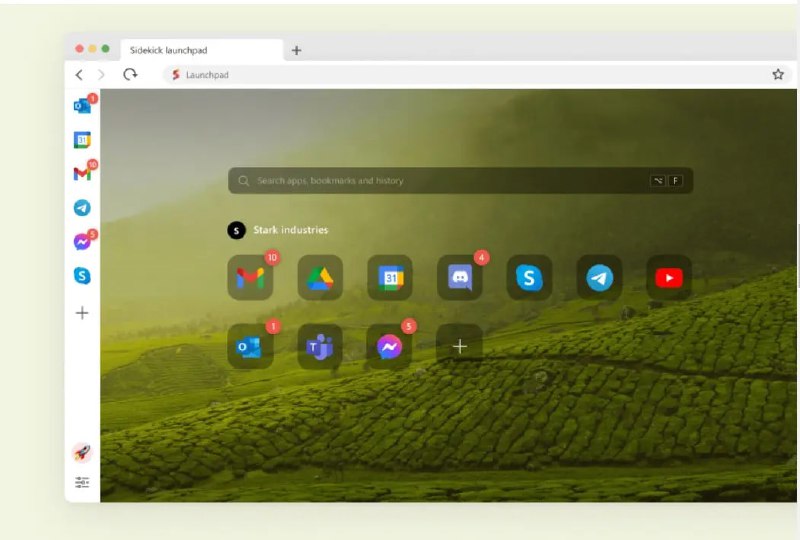Add a new app to sidebar
Image resolution: width=800 pixels, height=540 pixels.
tap(82, 313)
